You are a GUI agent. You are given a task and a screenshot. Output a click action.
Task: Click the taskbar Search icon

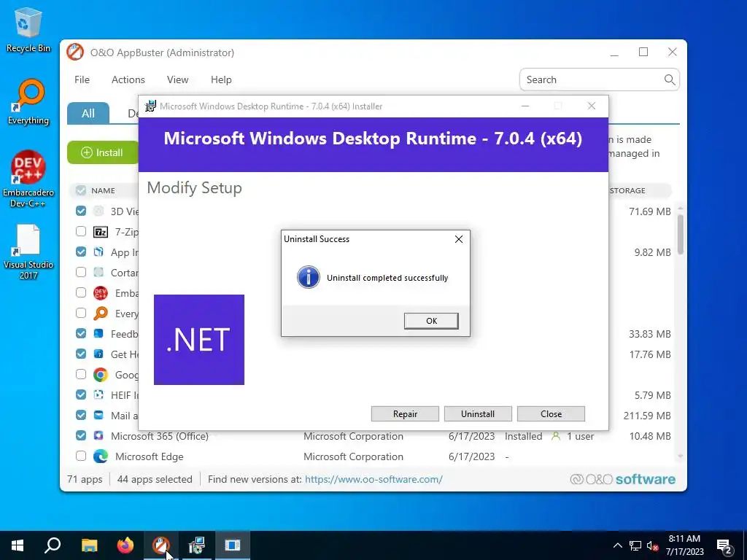pos(53,545)
